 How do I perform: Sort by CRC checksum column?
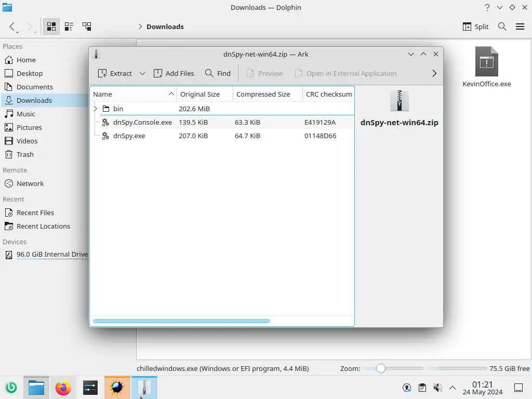328,94
